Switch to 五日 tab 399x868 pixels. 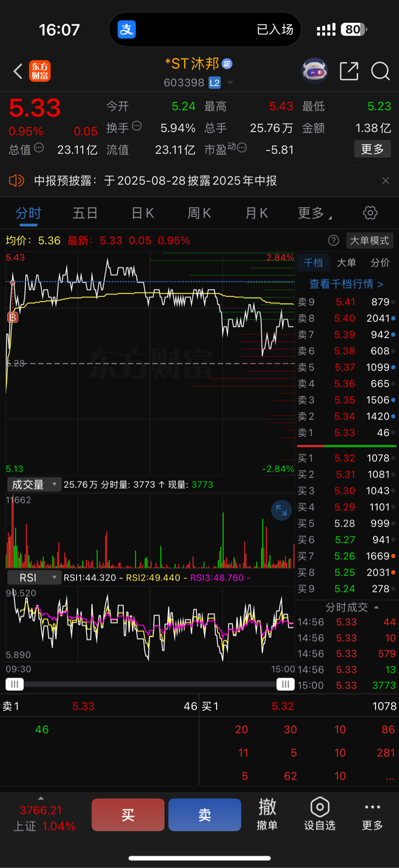click(85, 213)
